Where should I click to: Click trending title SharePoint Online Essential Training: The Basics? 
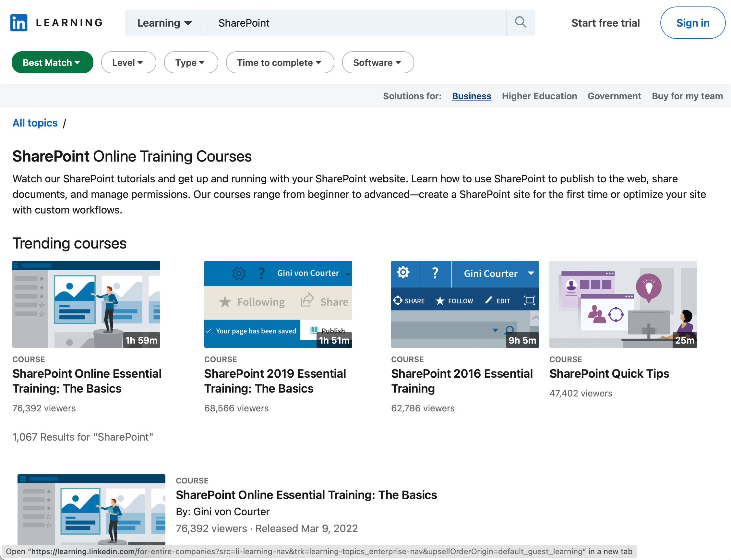coord(87,381)
